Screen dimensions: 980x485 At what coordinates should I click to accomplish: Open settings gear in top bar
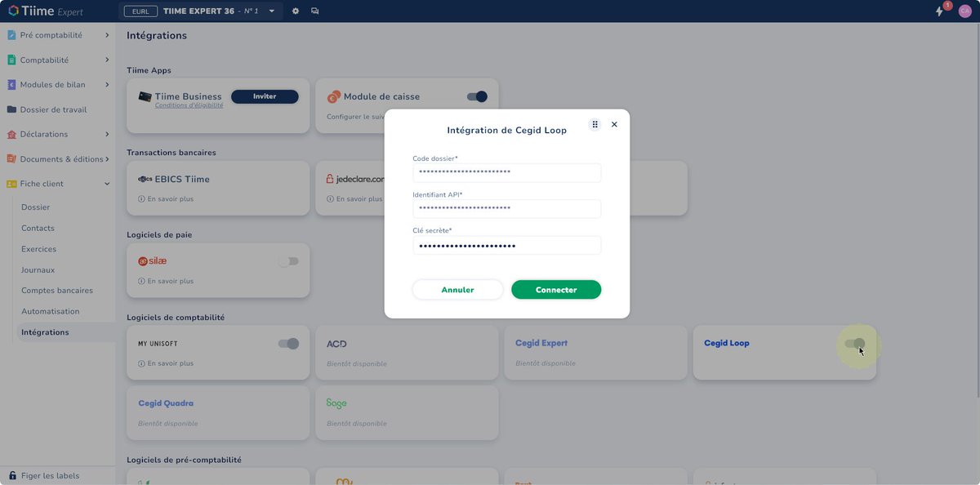[x=296, y=11]
